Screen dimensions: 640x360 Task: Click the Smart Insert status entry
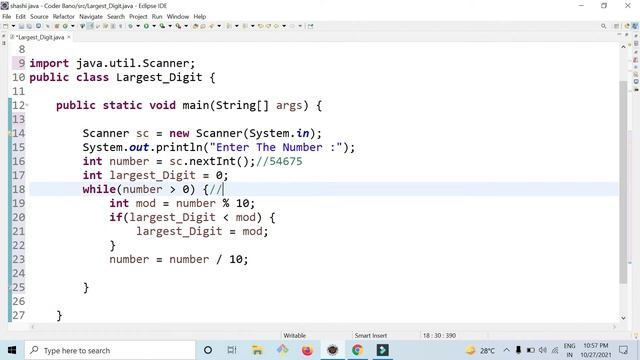click(371, 336)
